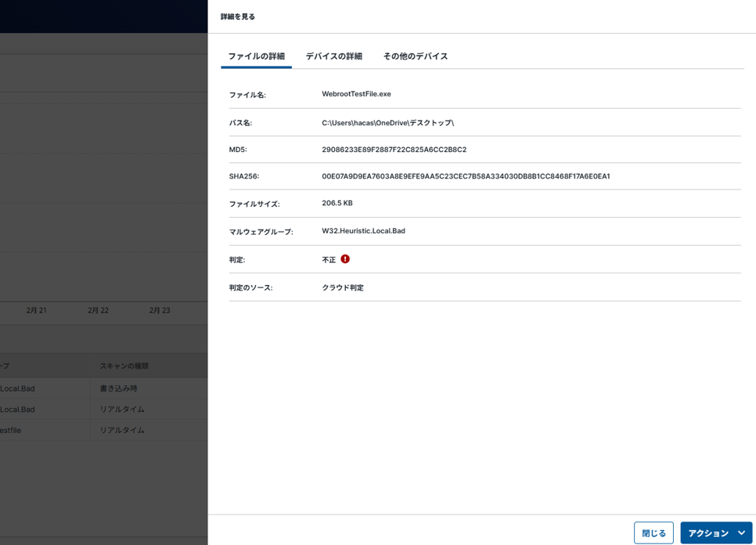The image size is (756, 545).
Task: Click the 詳細を見る panel title
Action: (238, 16)
